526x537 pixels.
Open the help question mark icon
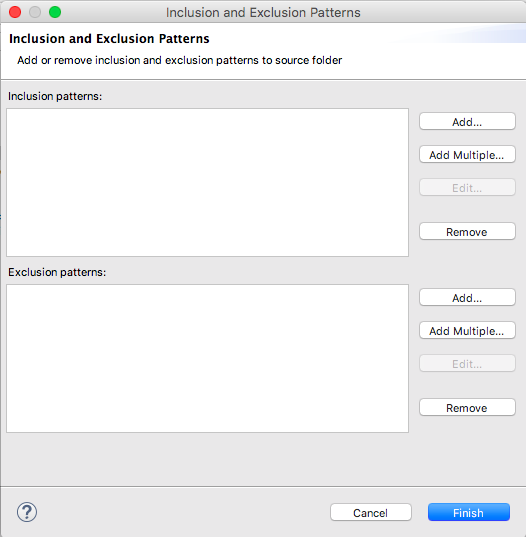27,512
